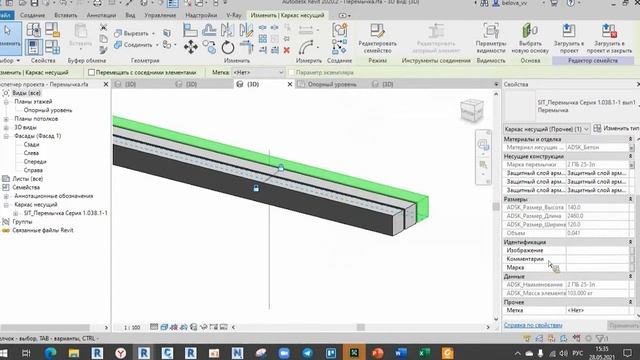The width and height of the screenshot is (640, 360).
Task: Open the Аннотации ribbon tab
Action: click(x=101, y=15)
